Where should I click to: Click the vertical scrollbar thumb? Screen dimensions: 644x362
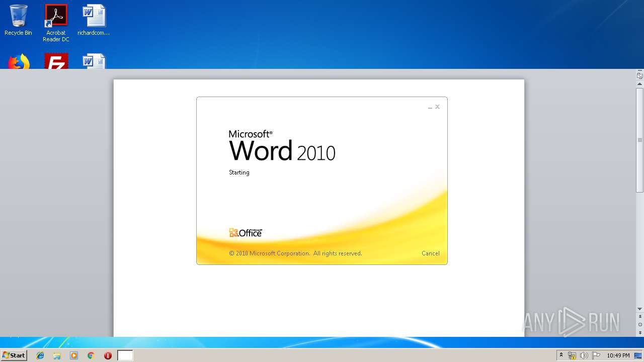pos(640,140)
